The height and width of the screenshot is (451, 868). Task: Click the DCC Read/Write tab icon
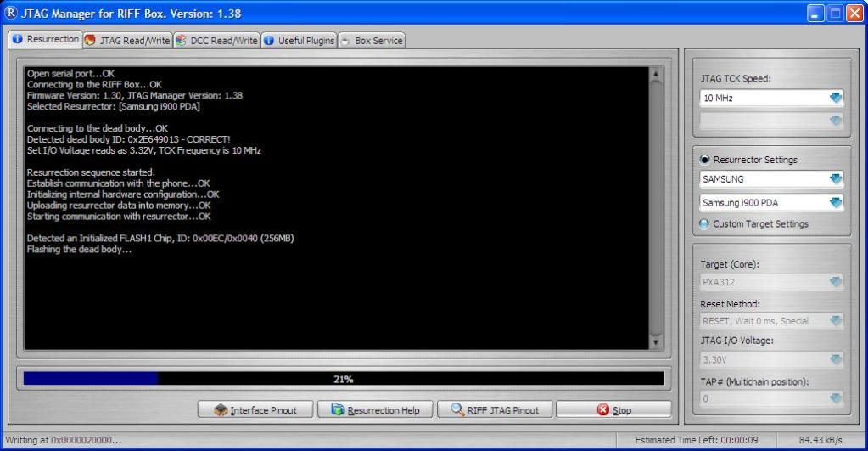(x=181, y=40)
